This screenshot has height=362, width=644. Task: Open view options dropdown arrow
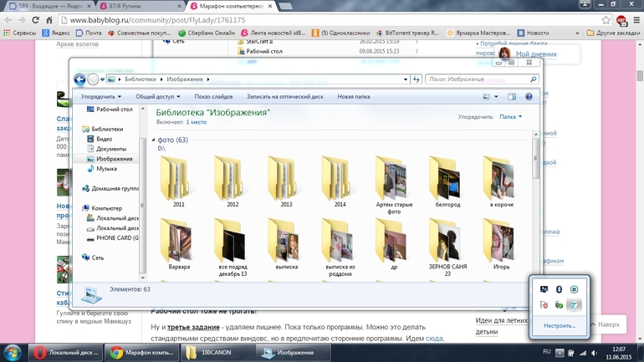coord(496,97)
